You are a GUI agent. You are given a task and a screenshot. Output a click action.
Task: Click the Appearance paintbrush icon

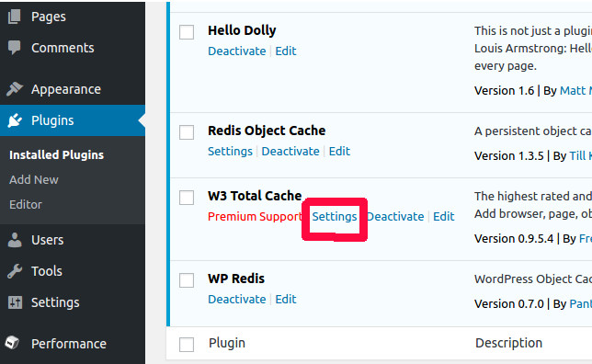pyautogui.click(x=15, y=89)
